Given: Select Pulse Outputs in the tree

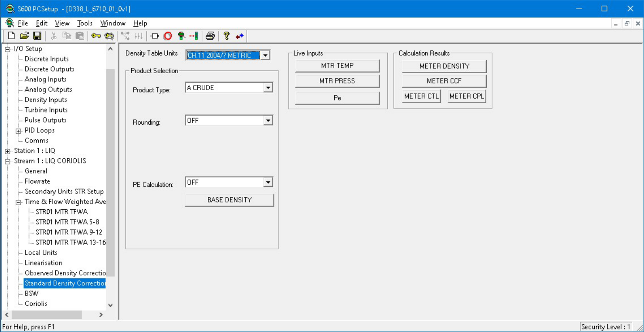Looking at the screenshot, I should click(x=45, y=120).
